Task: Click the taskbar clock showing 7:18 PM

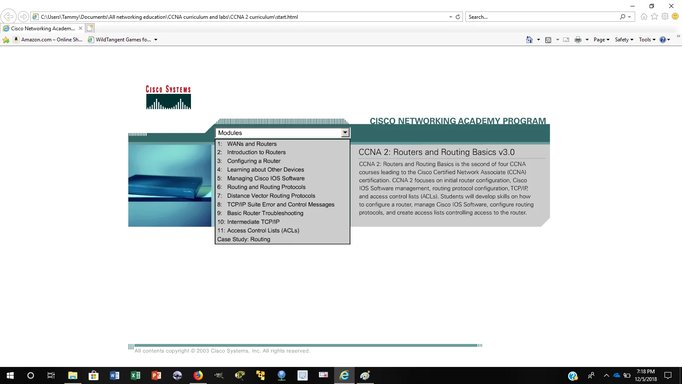Action: pos(645,375)
